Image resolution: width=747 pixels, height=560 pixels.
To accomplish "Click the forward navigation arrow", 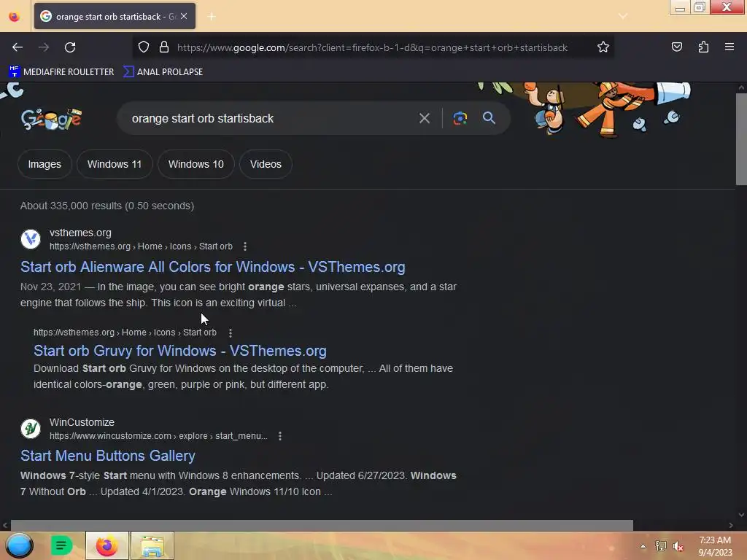I will [x=44, y=47].
